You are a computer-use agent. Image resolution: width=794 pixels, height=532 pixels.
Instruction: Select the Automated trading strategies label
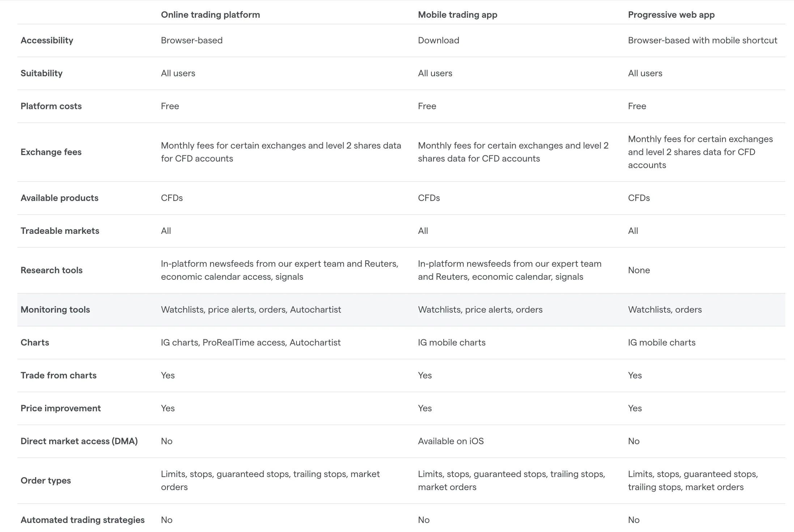pyautogui.click(x=82, y=520)
